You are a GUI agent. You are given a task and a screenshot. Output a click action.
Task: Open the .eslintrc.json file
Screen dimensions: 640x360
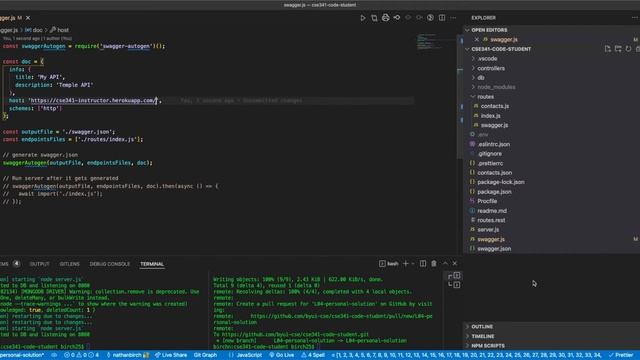493,144
